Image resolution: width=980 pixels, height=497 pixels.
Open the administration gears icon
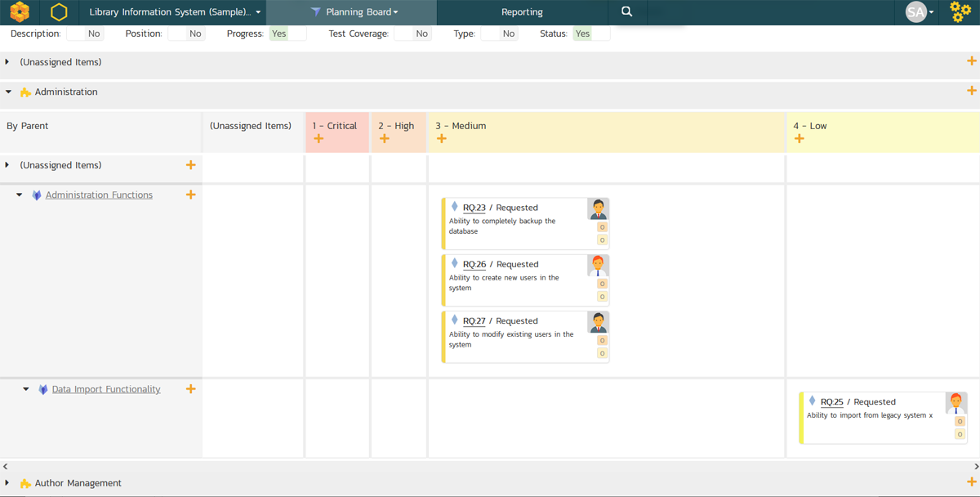tap(960, 12)
